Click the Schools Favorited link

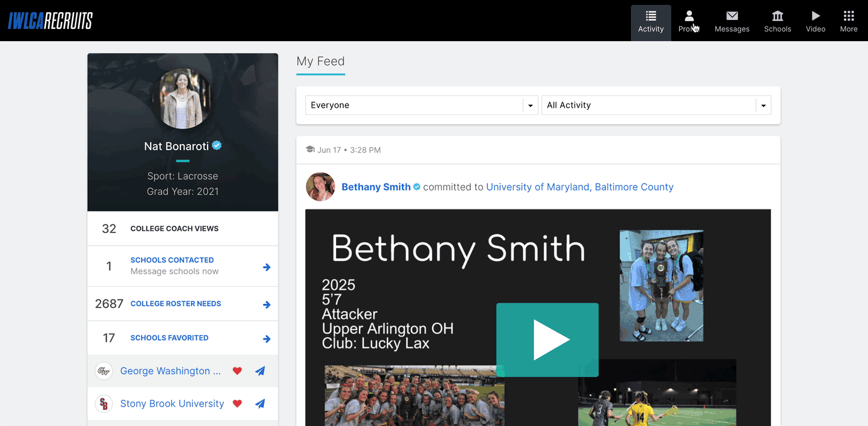[169, 338]
